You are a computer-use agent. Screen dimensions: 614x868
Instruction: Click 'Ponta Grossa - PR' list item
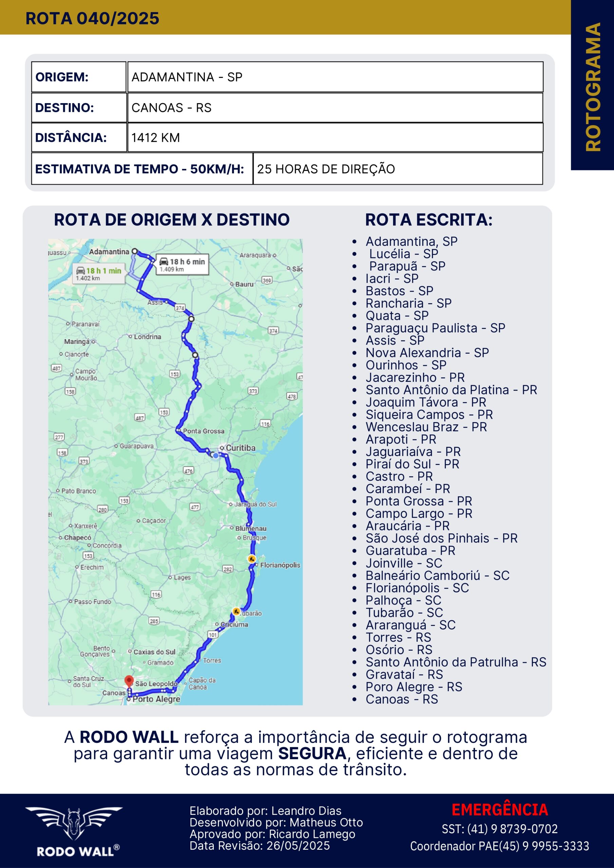[419, 501]
